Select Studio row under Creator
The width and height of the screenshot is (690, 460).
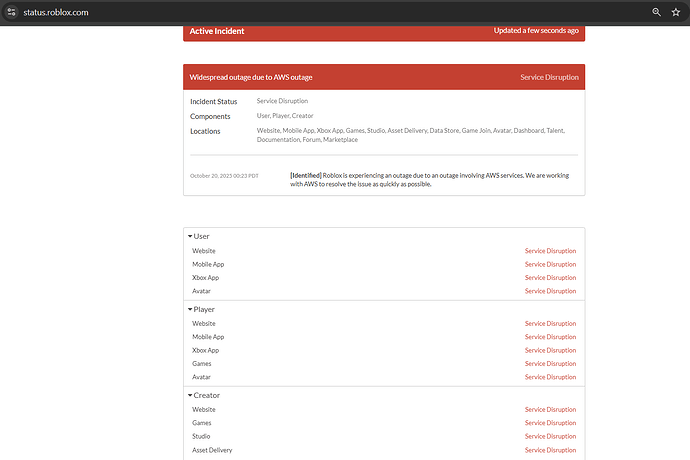pos(384,436)
